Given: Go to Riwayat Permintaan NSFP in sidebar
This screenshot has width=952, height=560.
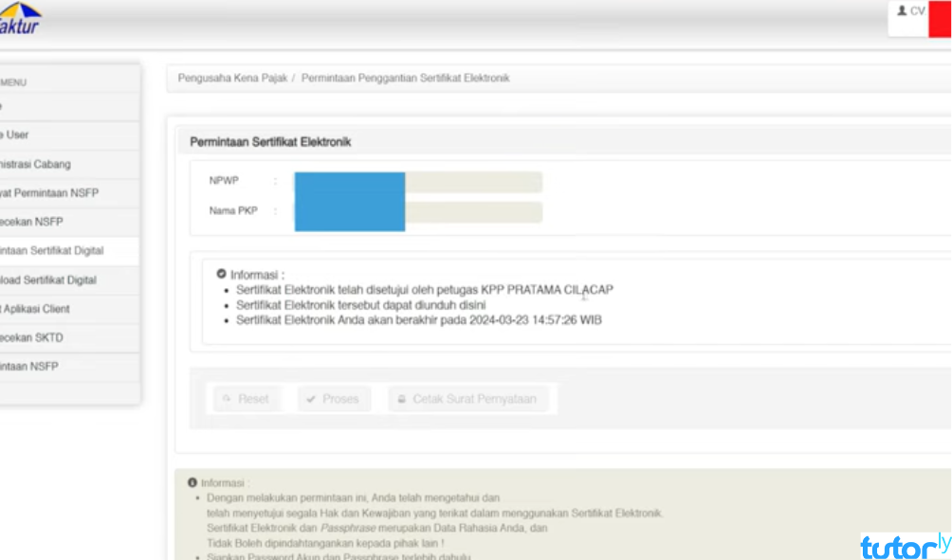Looking at the screenshot, I should [49, 193].
